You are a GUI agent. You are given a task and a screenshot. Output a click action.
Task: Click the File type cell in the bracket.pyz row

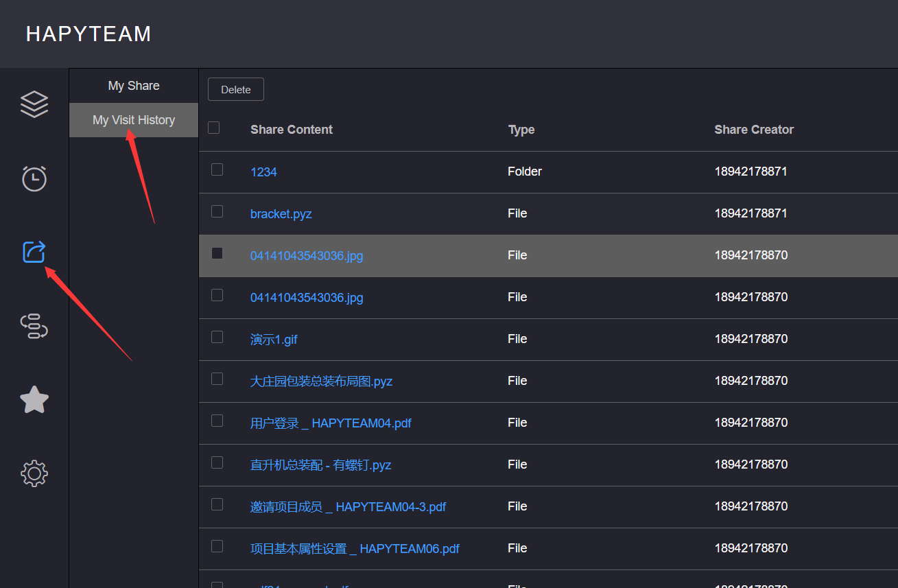(517, 213)
